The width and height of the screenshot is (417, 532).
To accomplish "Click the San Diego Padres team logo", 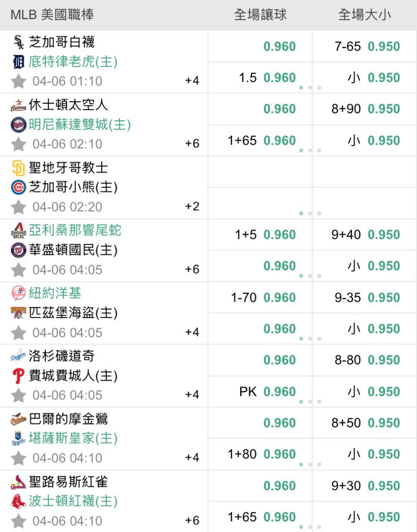I will (18, 168).
